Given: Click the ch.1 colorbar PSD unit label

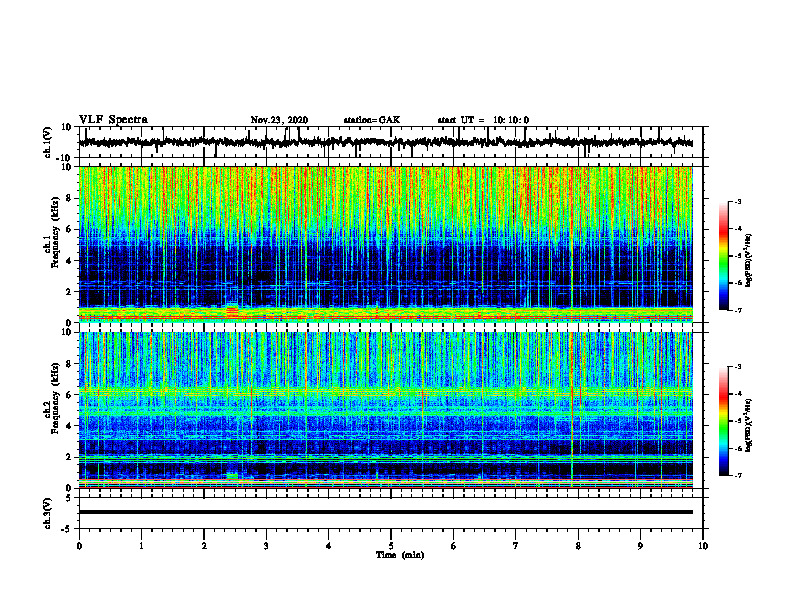Looking at the screenshot, I should (748, 260).
